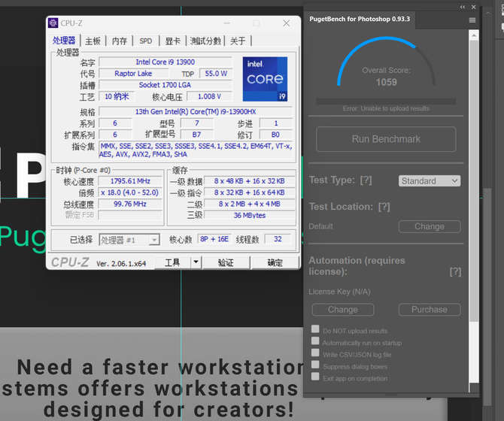Click the 确定 button in CPU-Z
The image size is (504, 421).
(x=275, y=262)
